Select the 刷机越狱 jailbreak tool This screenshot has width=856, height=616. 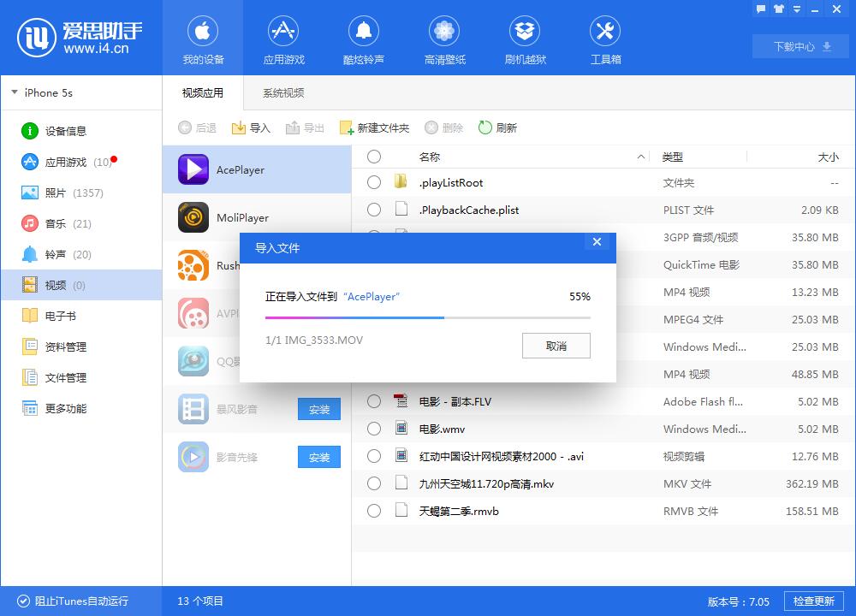(x=525, y=38)
